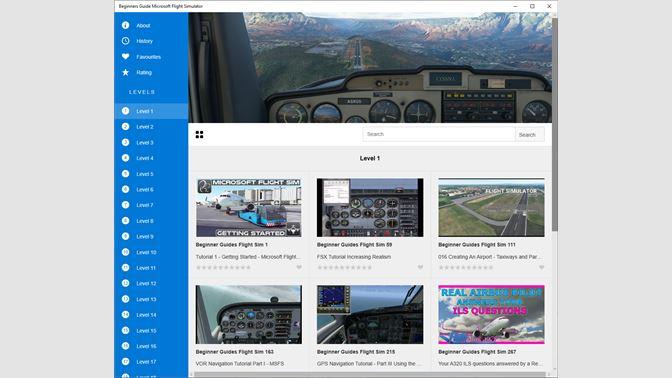Favourite Beginner Guides Flight Sim 111 heart

point(542,267)
